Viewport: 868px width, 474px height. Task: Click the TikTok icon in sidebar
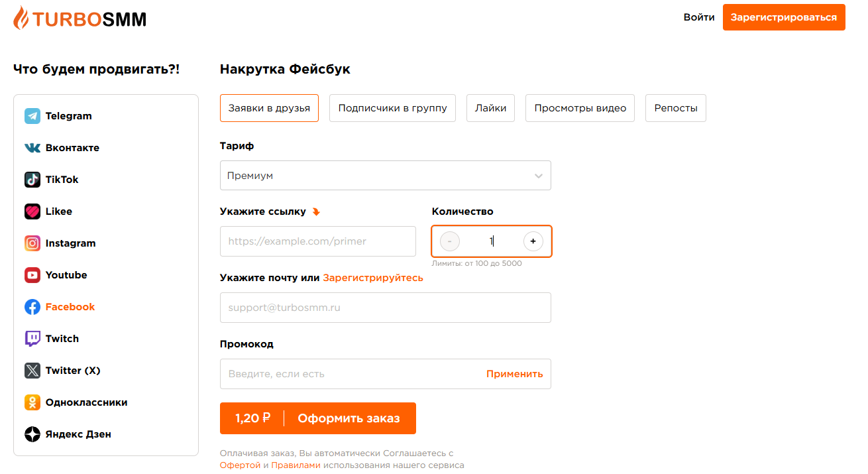pyautogui.click(x=32, y=180)
